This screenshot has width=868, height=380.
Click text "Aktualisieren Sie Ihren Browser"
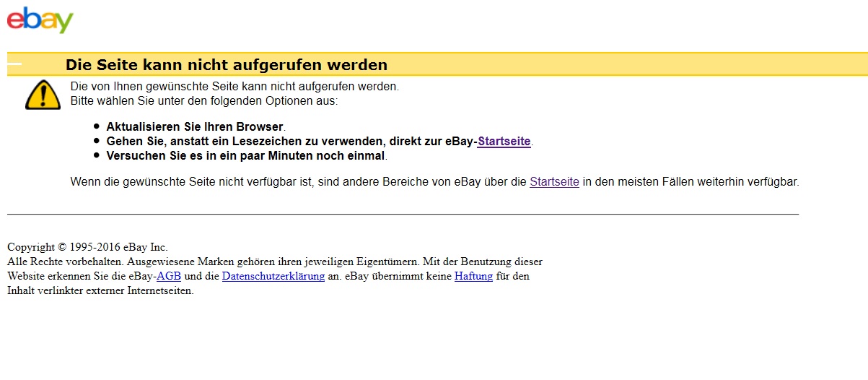(x=195, y=127)
